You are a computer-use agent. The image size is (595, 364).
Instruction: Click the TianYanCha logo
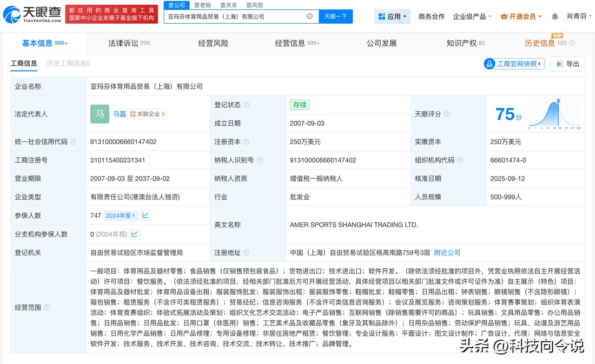[x=32, y=15]
